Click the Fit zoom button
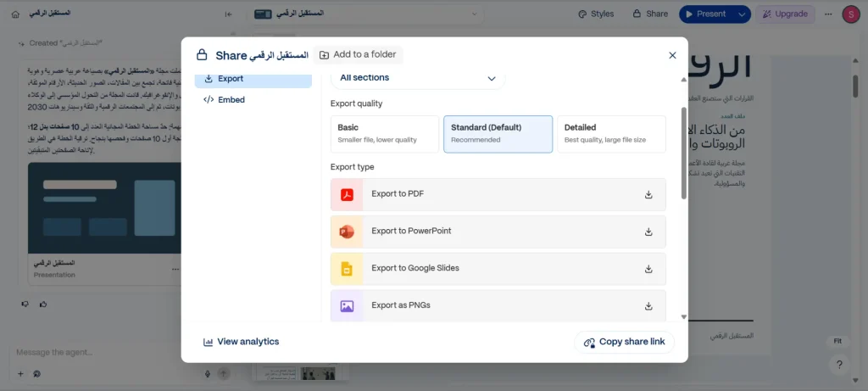The width and height of the screenshot is (868, 391). click(x=837, y=341)
